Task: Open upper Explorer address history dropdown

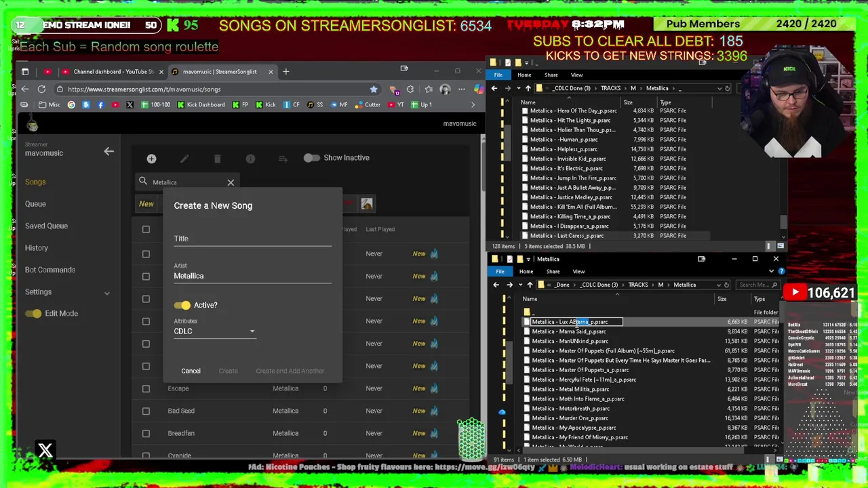Action: (719, 88)
